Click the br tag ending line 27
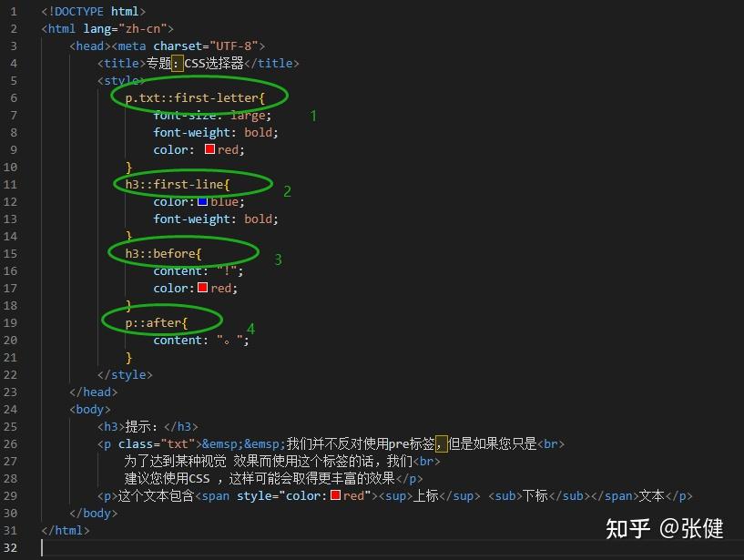 click(x=426, y=462)
